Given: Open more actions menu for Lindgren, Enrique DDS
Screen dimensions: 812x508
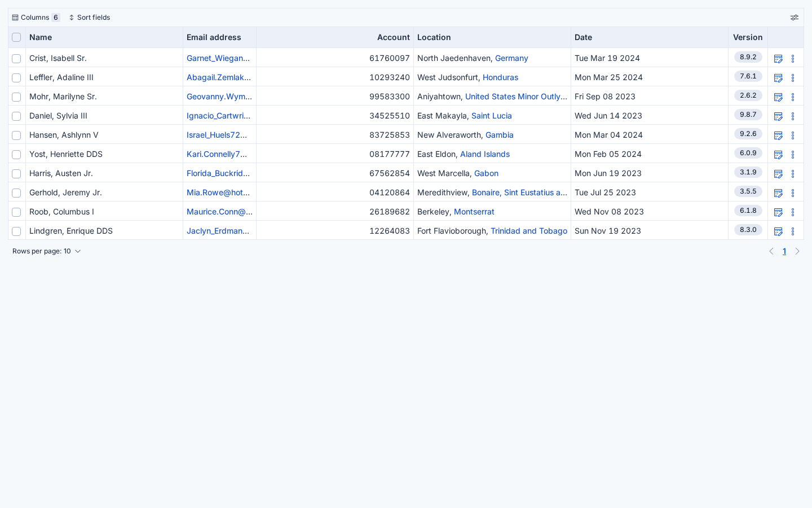Looking at the screenshot, I should [x=793, y=231].
